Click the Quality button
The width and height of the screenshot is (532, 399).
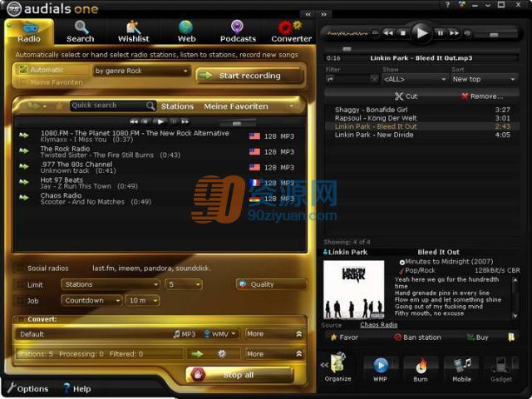(272, 284)
